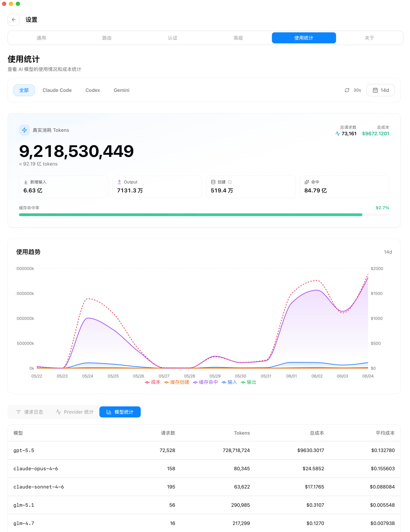Filter statistics by Gemini
This screenshot has height=532, width=410.
click(121, 90)
